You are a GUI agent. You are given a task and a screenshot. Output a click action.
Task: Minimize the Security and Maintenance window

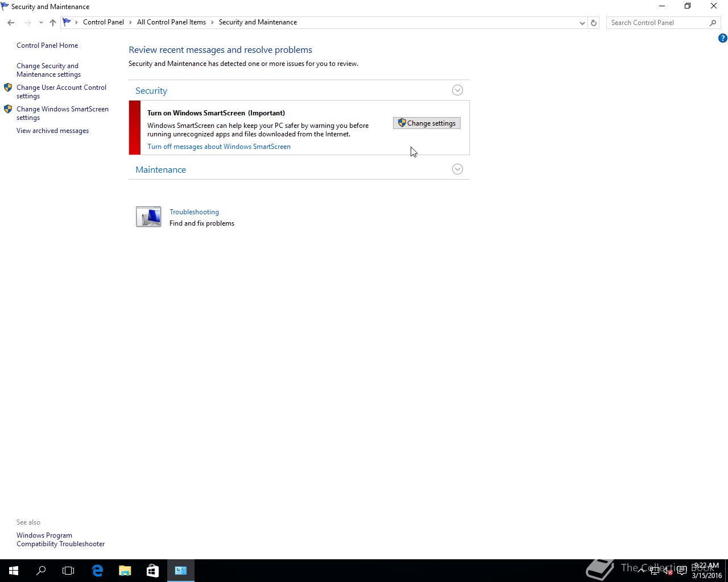coord(661,6)
